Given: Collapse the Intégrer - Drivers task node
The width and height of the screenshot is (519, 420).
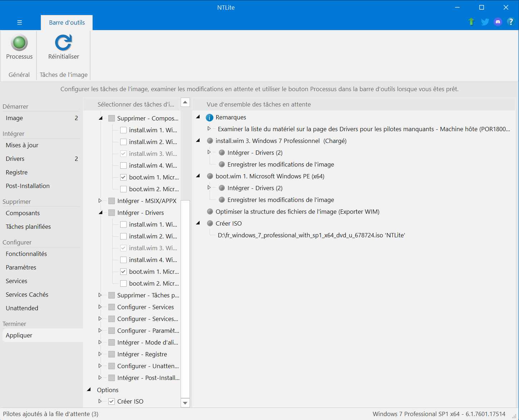Looking at the screenshot, I should (101, 212).
